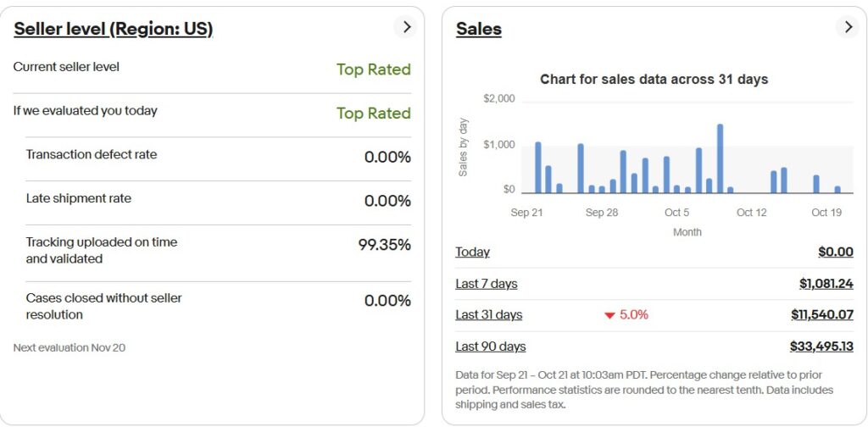Select the tallest bar in the sales chart
Image resolution: width=868 pixels, height=427 pixels.
(720, 158)
